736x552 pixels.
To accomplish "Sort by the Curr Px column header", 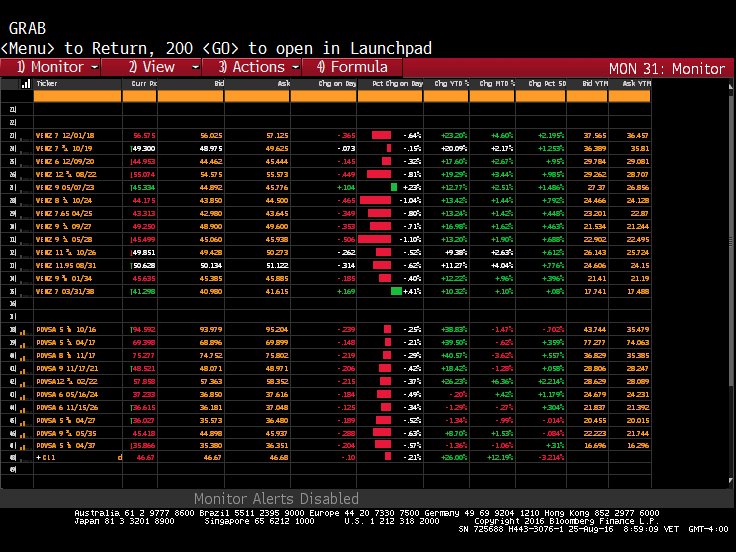I will (x=144, y=84).
